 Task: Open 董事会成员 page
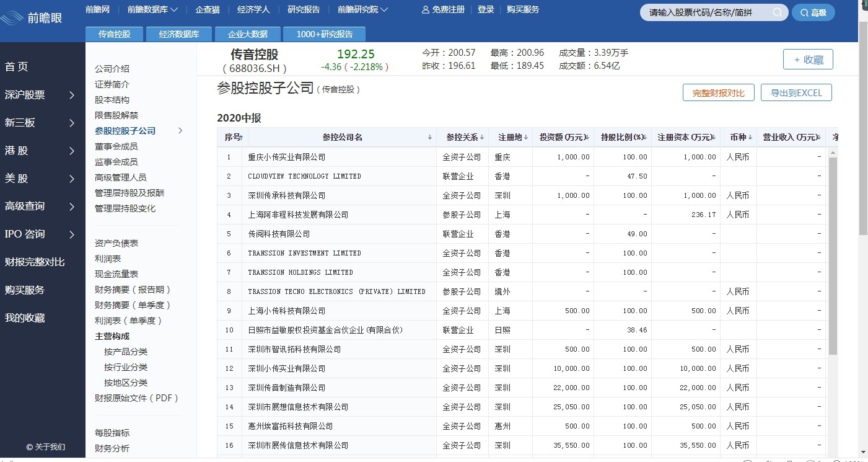tap(116, 146)
